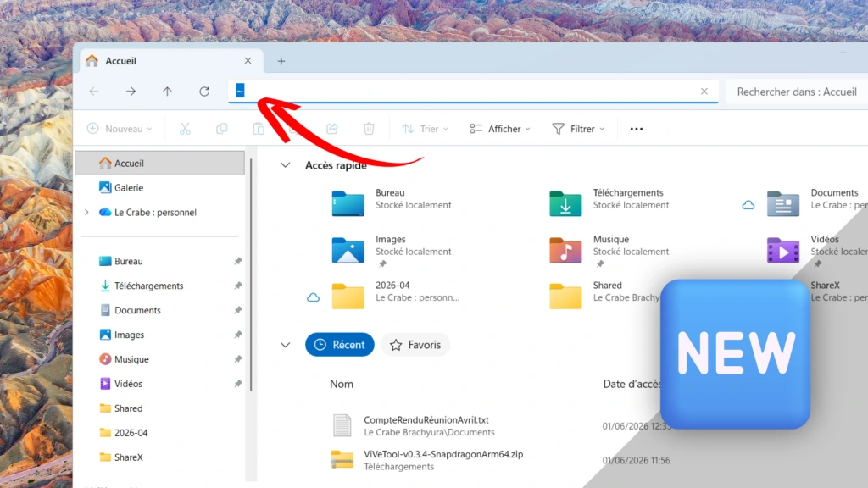Click the Share icon

pyautogui.click(x=332, y=129)
